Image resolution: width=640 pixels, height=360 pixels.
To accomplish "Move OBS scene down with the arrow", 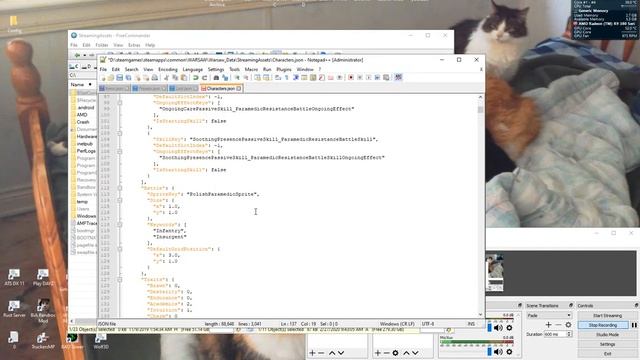I will 341,353.
